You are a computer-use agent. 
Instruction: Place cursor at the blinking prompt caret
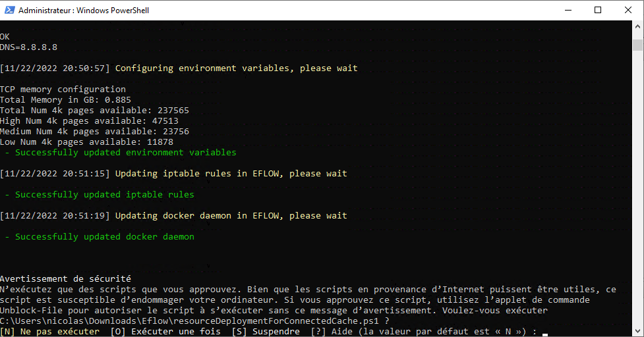pyautogui.click(x=545, y=332)
